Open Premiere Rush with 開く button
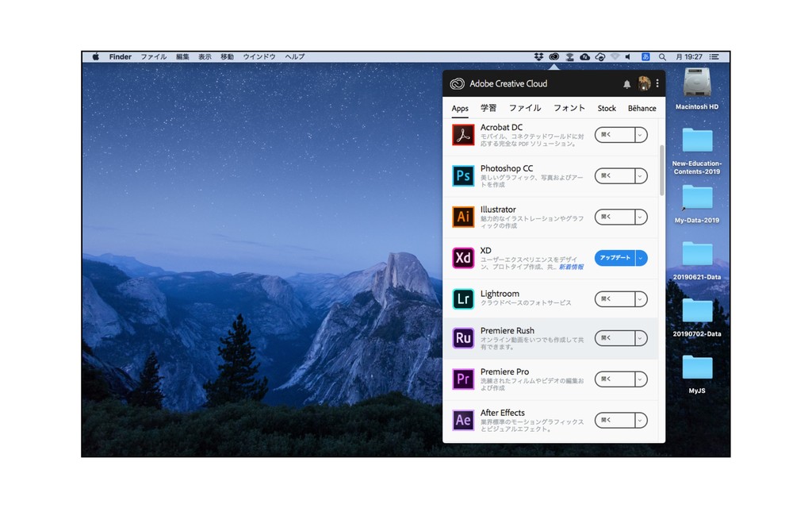Image resolution: width=812 pixels, height=508 pixels. pyautogui.click(x=615, y=338)
